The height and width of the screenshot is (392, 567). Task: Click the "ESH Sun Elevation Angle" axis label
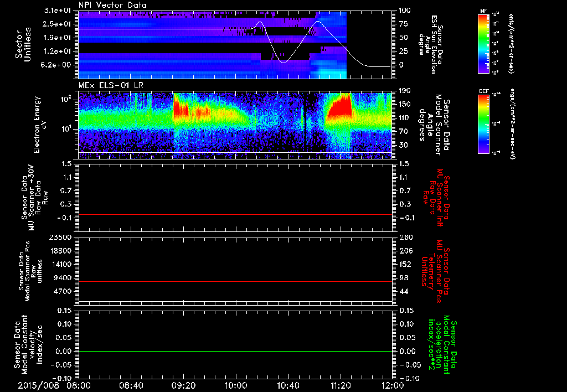pyautogui.click(x=431, y=44)
